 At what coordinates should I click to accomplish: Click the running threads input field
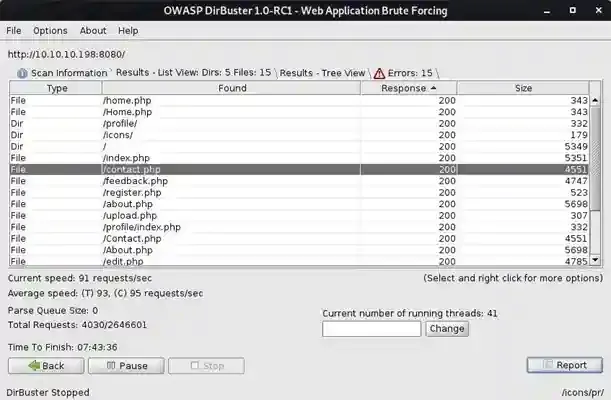coord(371,328)
